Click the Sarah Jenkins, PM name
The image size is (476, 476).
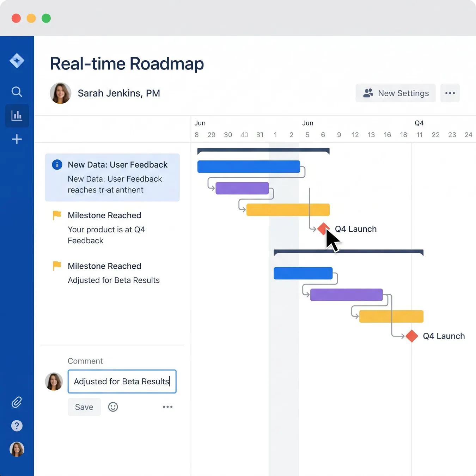coord(119,93)
